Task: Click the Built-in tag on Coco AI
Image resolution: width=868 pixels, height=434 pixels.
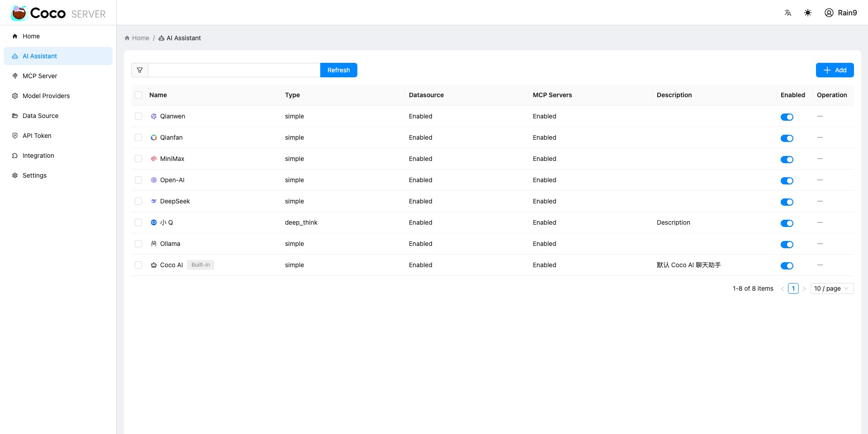Action: point(200,265)
